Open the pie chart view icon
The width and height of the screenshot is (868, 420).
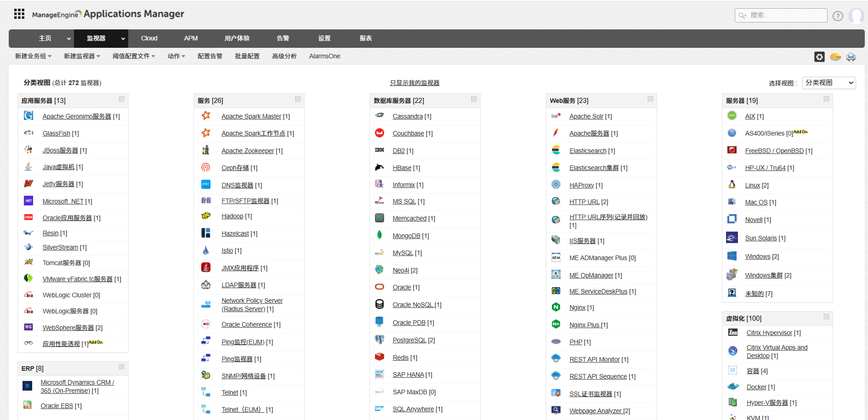(x=836, y=57)
